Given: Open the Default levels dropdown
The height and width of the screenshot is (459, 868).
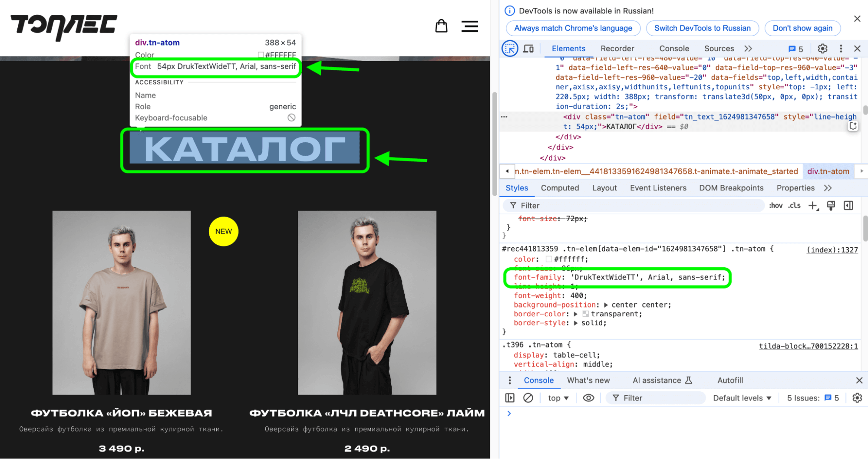Looking at the screenshot, I should (x=742, y=398).
